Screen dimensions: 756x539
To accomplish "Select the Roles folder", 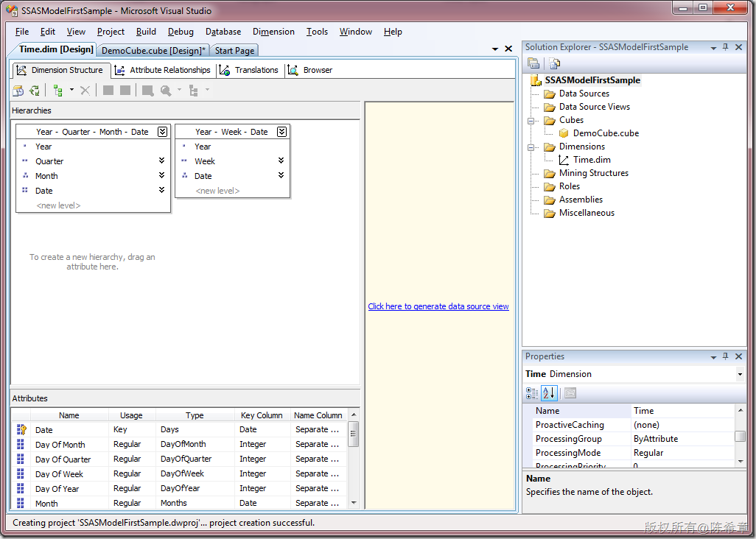I will click(569, 186).
